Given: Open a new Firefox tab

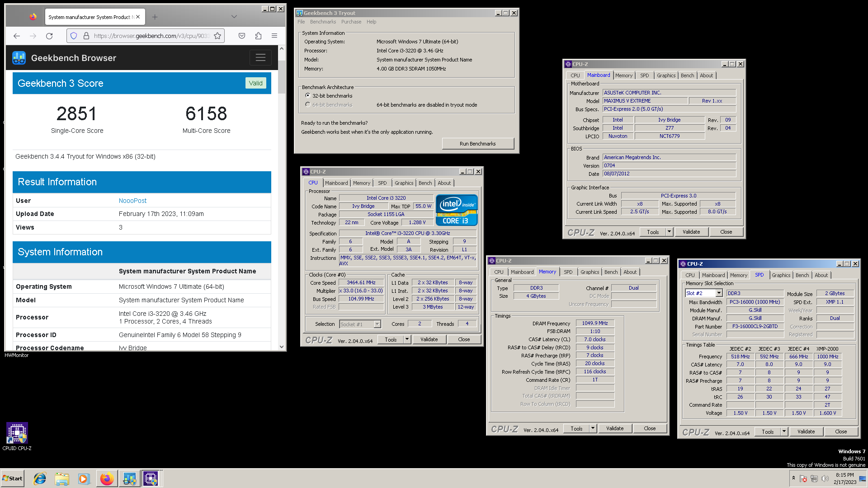Looking at the screenshot, I should (155, 17).
